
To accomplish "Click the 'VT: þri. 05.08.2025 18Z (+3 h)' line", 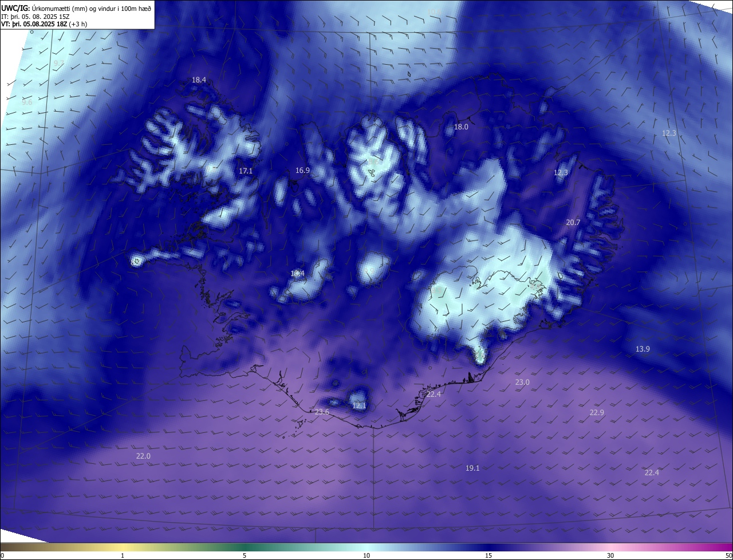I will coord(44,24).
